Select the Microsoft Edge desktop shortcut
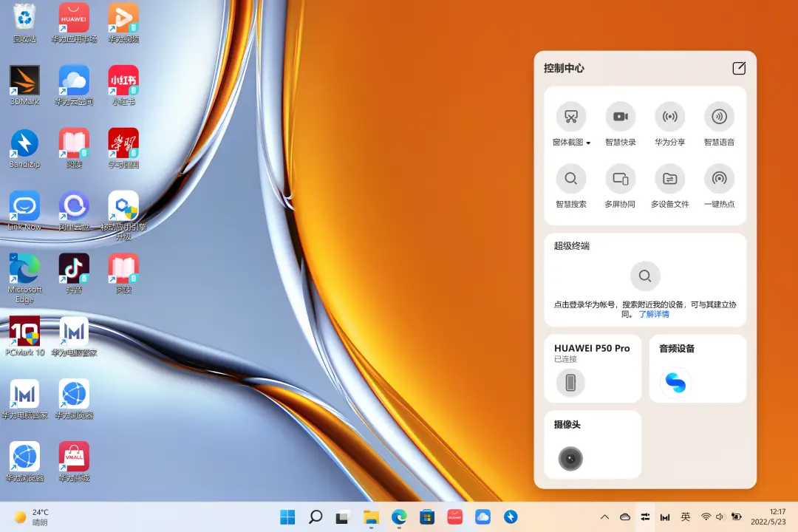The width and height of the screenshot is (798, 532). pos(24,279)
